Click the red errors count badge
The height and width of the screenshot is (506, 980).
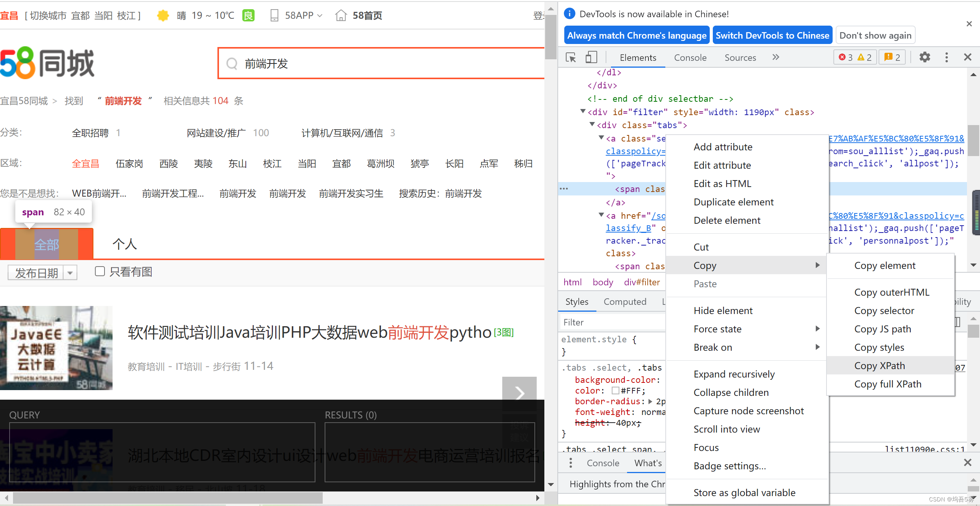click(x=846, y=57)
